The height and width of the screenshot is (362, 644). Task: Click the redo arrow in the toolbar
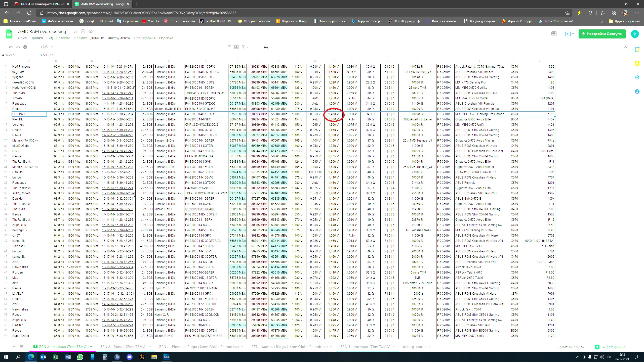[18, 47]
